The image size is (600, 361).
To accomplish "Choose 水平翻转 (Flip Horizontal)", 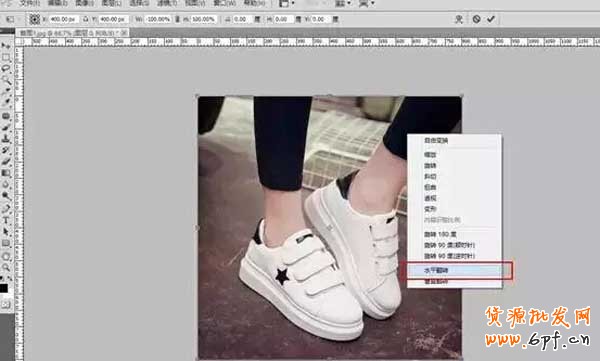I will tap(454, 270).
